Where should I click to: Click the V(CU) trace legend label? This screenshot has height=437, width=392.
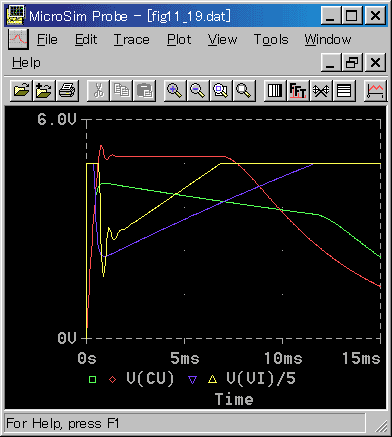(x=150, y=379)
